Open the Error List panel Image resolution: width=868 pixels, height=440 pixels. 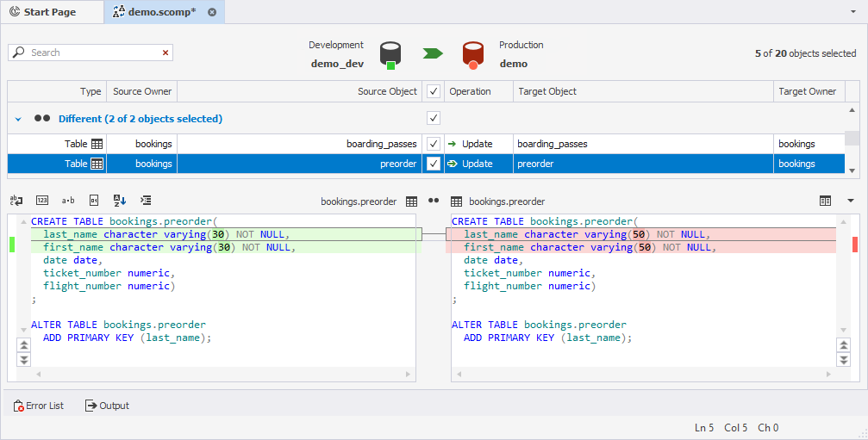coord(38,406)
